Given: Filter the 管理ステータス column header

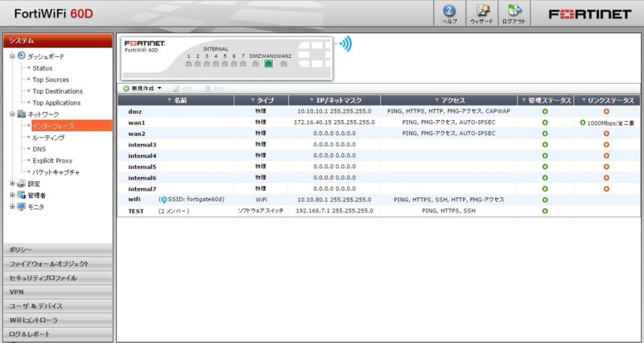Looking at the screenshot, I should 524,101.
